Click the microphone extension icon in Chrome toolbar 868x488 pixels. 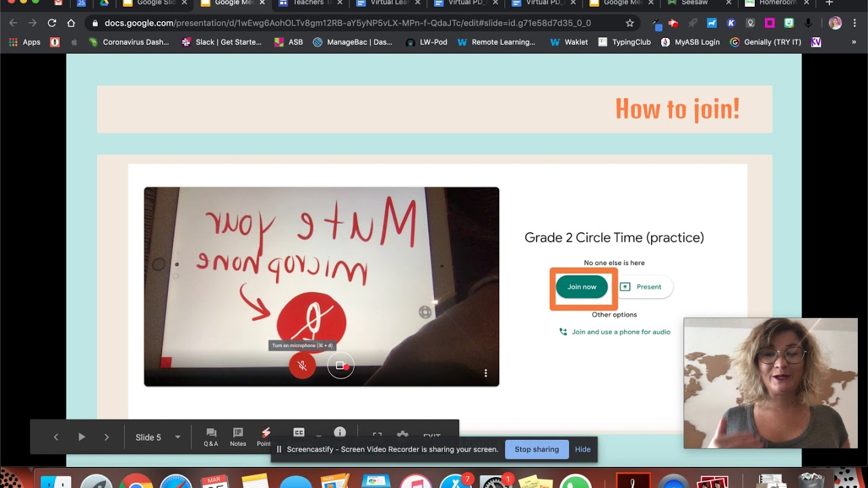808,23
